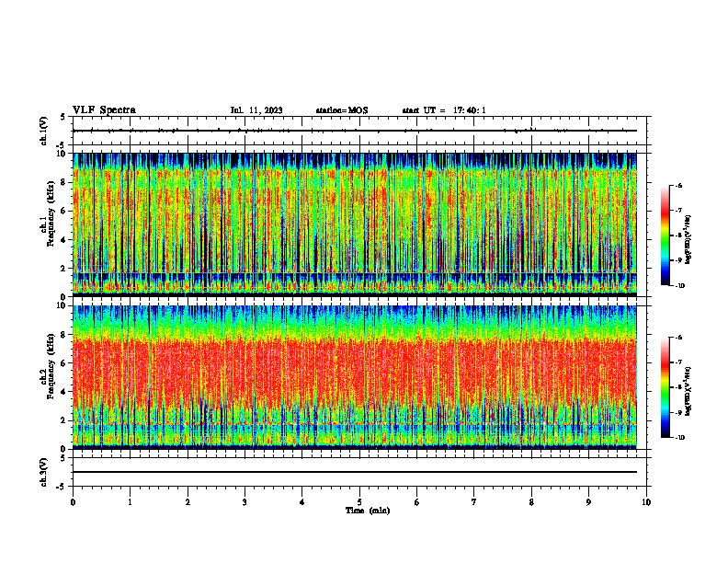The width and height of the screenshot is (728, 563).
Task: Click the "VLF Spectra" plot title
Action: coord(104,110)
